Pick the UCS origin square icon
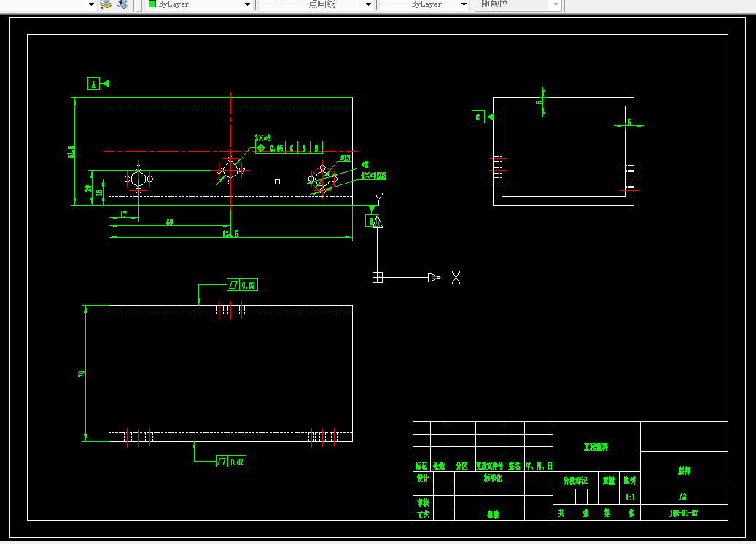The height and width of the screenshot is (544, 756). pos(378,277)
